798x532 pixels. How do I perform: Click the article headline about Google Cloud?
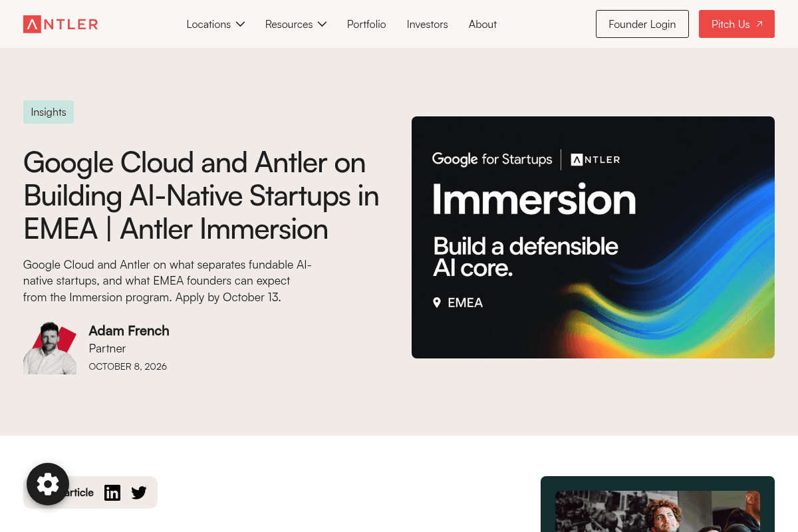tap(201, 196)
